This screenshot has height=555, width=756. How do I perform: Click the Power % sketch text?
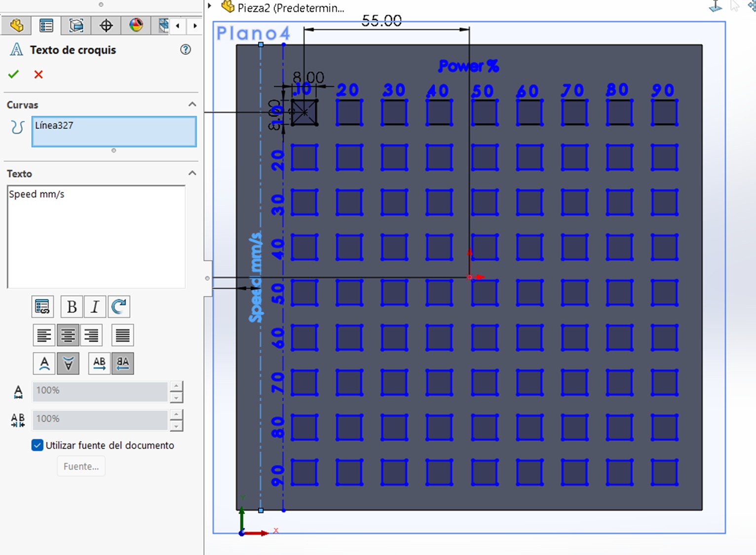pos(469,66)
